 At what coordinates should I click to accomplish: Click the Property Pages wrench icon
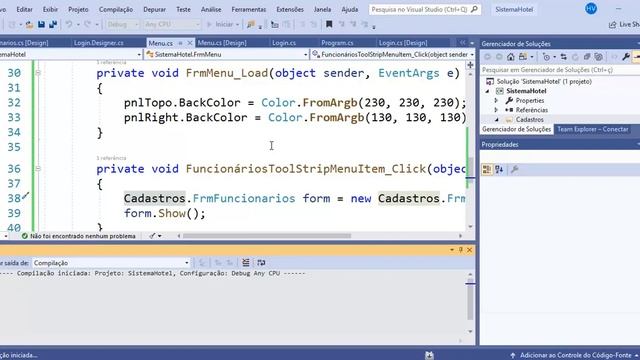click(x=514, y=169)
